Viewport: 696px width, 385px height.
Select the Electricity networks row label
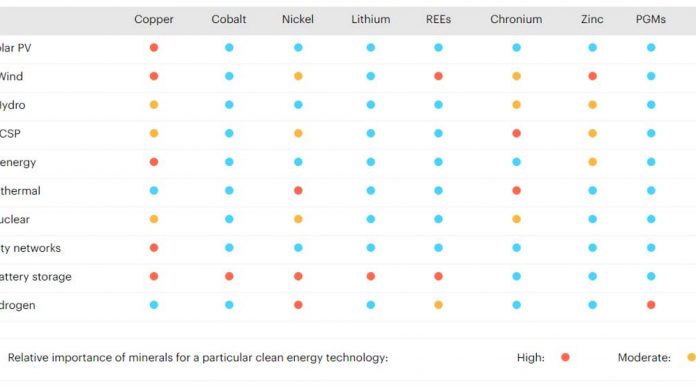tap(30, 248)
